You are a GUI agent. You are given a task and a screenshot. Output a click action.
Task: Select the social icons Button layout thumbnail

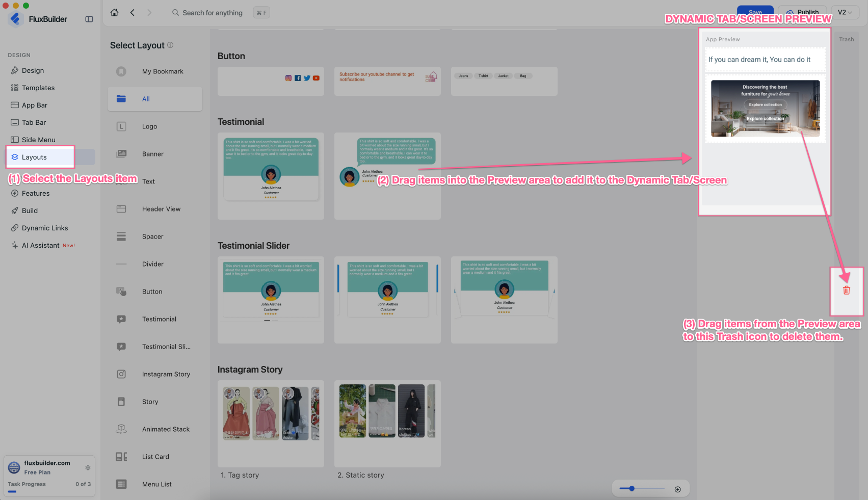pyautogui.click(x=271, y=81)
